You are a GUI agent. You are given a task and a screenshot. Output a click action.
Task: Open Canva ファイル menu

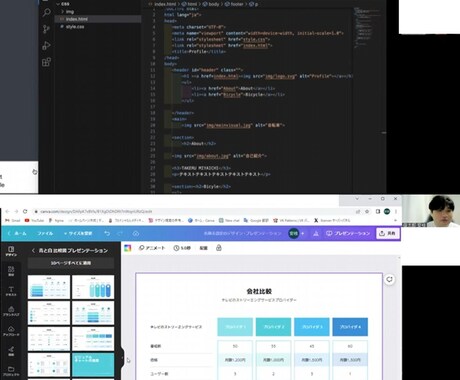pos(45,233)
